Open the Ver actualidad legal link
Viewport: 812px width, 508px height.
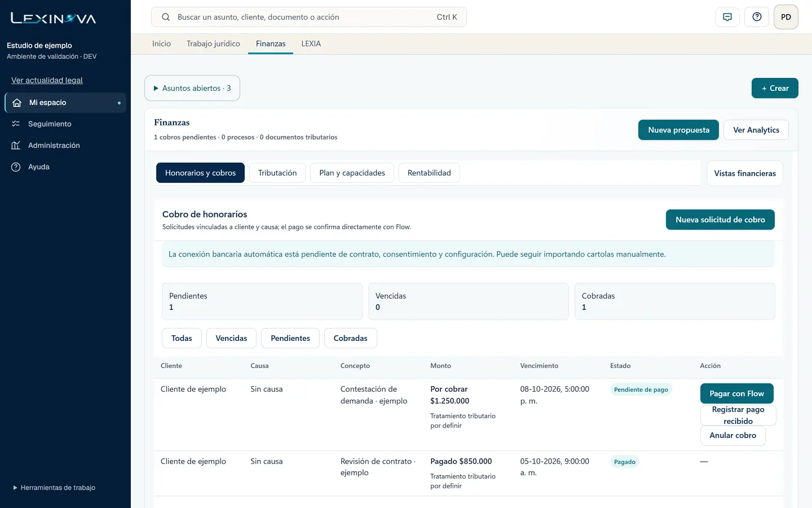47,80
